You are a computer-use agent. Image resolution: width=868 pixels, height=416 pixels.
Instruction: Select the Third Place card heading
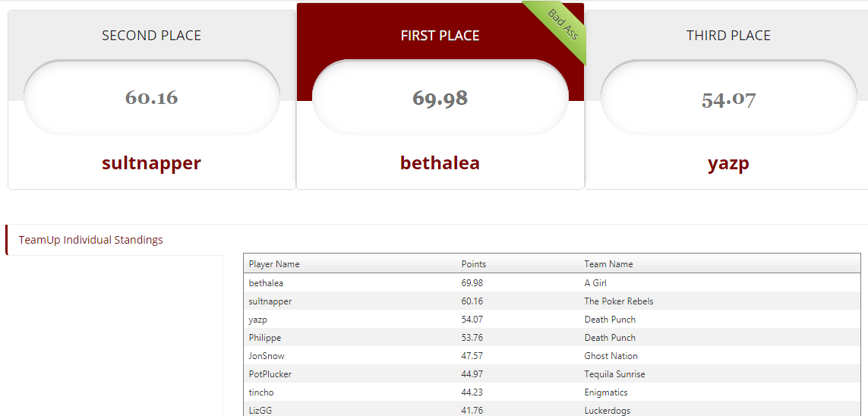[728, 36]
